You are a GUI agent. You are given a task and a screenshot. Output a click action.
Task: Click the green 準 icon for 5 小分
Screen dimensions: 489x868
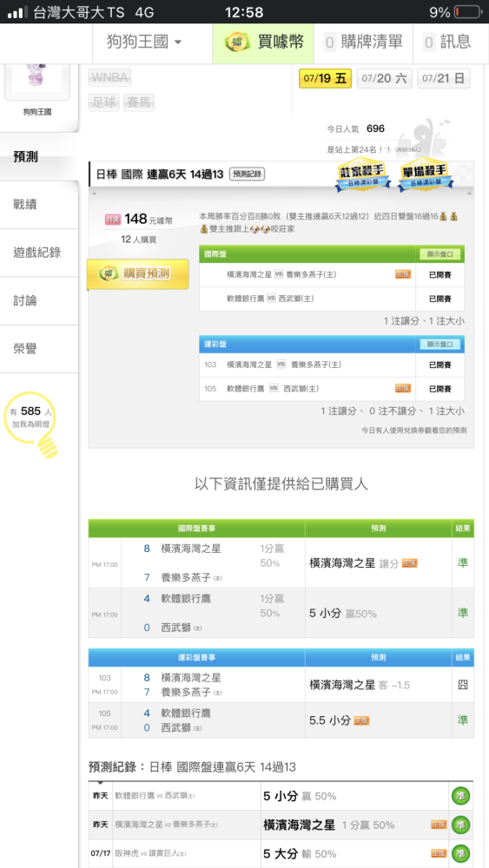[459, 795]
